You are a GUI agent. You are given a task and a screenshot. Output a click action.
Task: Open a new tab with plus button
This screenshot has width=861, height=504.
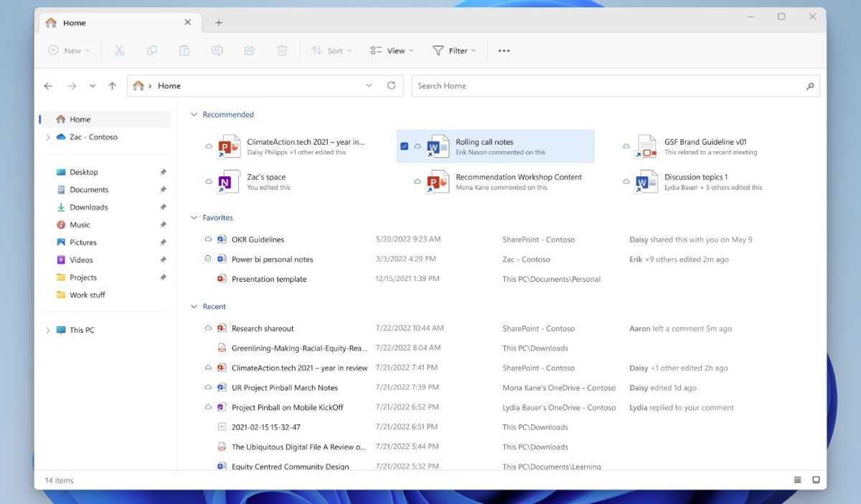coord(219,23)
